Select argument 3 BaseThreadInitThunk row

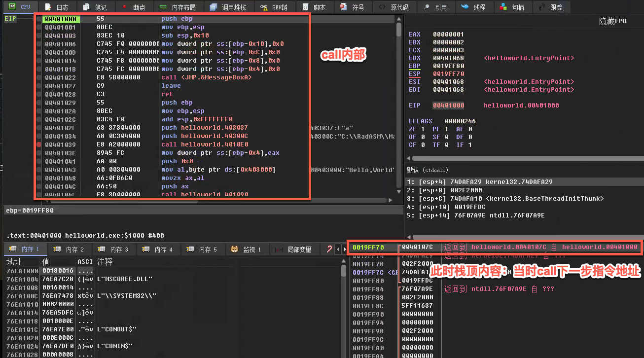524,199
